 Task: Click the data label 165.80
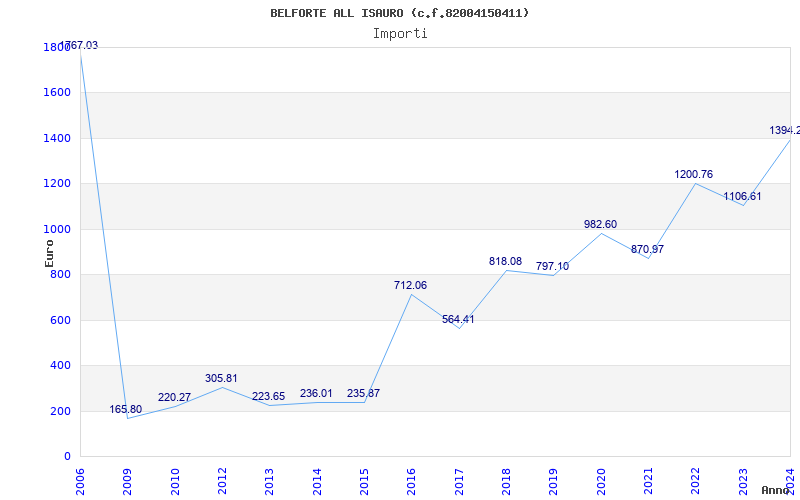point(126,409)
